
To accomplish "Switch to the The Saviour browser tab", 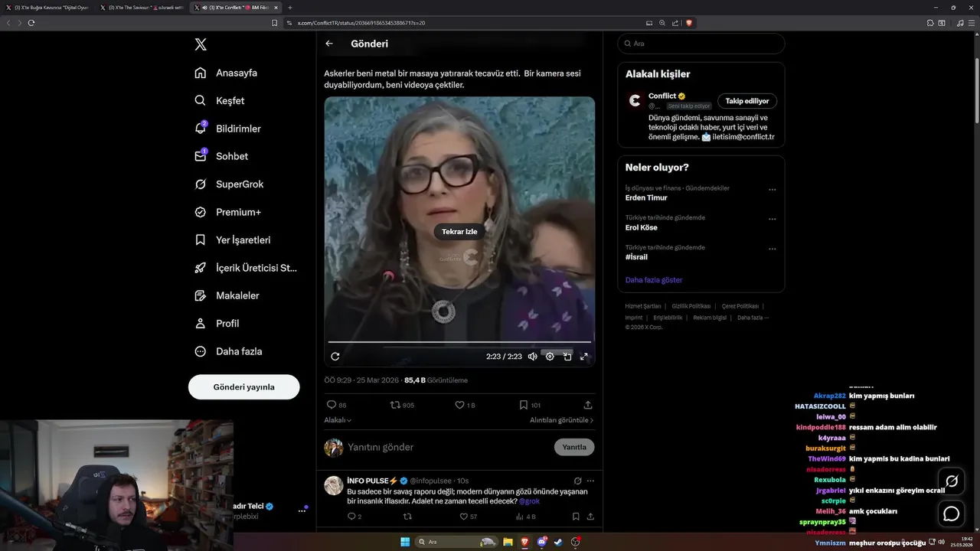I will (141, 8).
